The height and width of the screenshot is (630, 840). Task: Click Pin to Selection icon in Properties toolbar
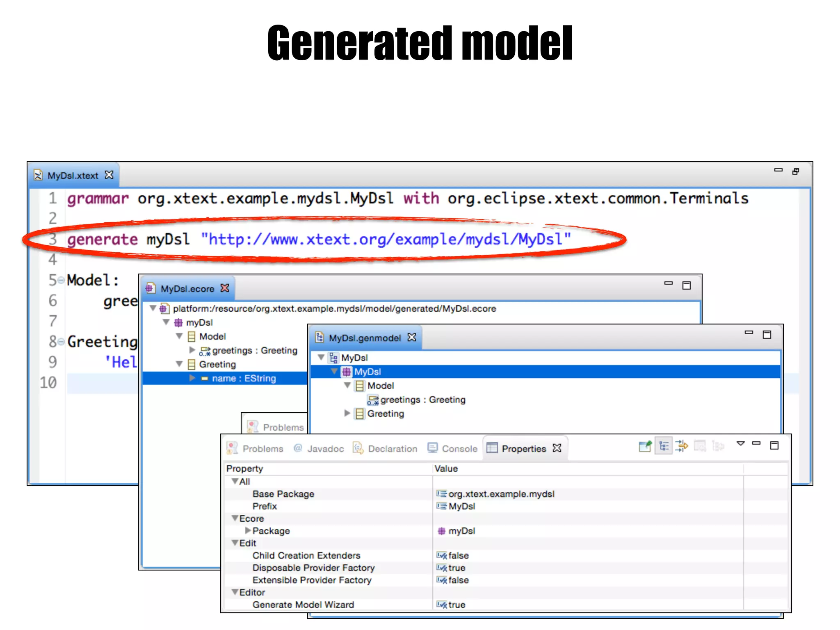coord(645,446)
